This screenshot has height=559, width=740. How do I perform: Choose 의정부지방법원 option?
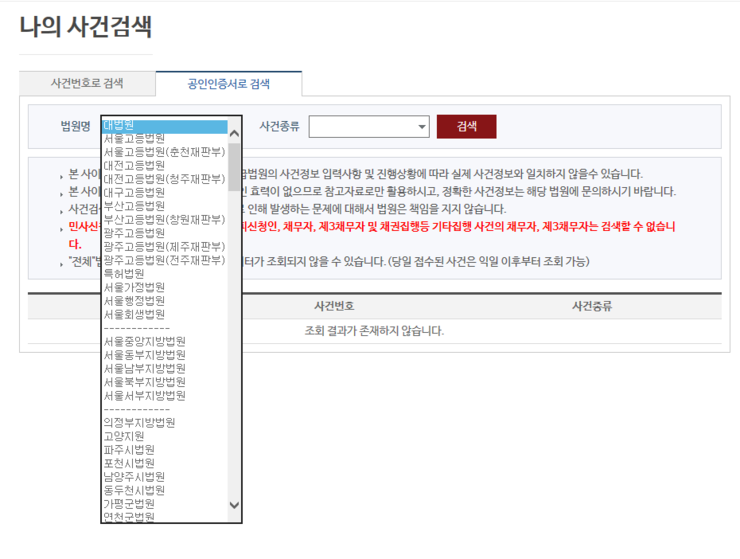pyautogui.click(x=165, y=423)
